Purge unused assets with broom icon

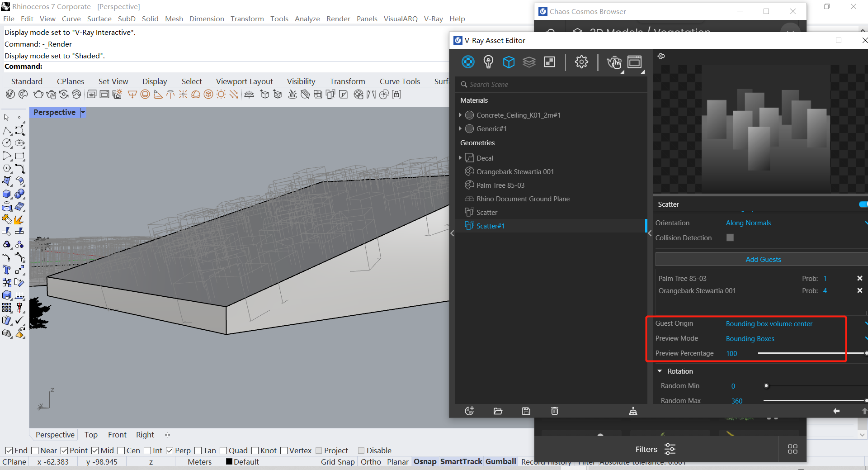[x=633, y=411]
